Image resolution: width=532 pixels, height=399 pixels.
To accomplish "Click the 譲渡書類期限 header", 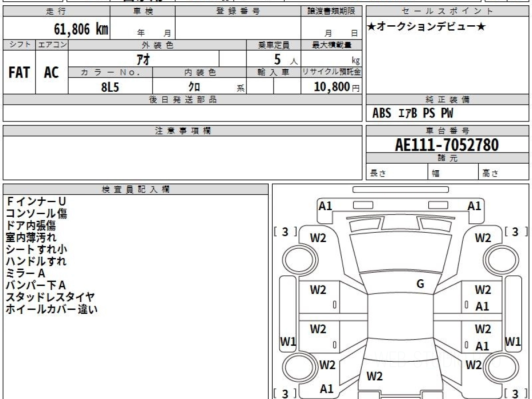I will click(332, 12).
